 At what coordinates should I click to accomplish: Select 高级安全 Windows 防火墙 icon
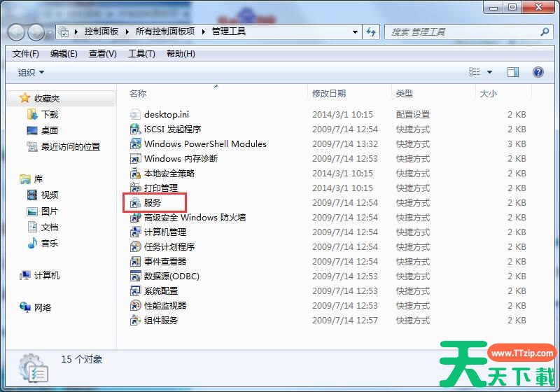pyautogui.click(x=135, y=218)
